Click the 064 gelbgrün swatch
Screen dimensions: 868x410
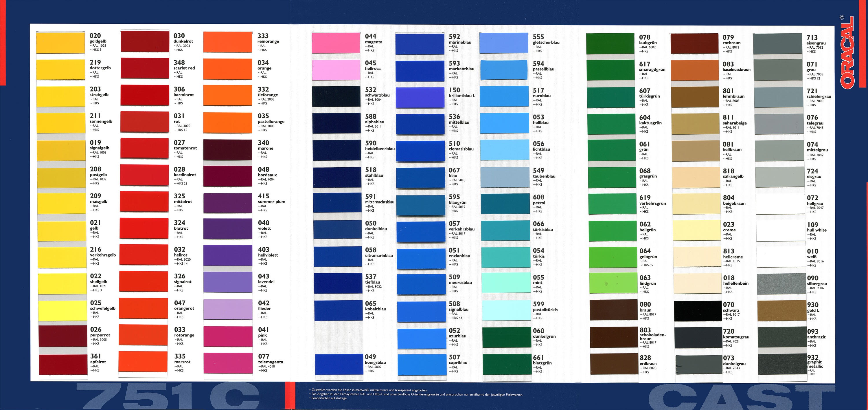613,258
